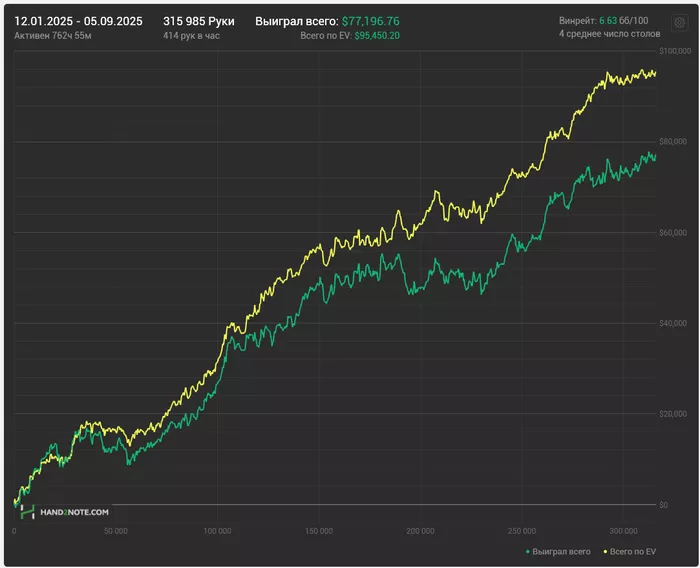Click the 300 000 x-axis tick label
Image resolution: width=700 pixels, height=568 pixels.
pyautogui.click(x=624, y=530)
